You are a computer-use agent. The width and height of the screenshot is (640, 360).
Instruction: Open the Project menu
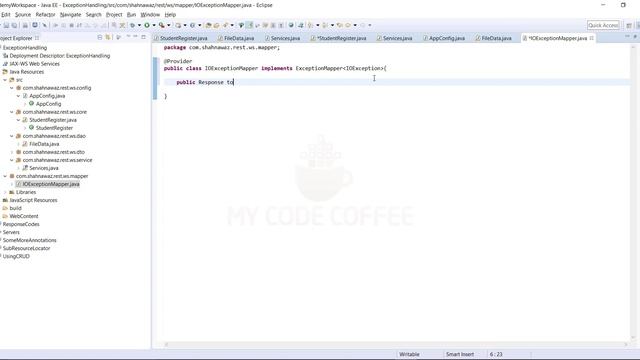click(114, 15)
